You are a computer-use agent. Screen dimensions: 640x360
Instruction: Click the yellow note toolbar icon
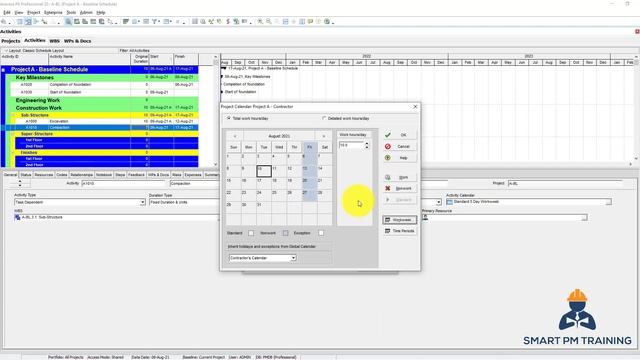pyautogui.click(x=311, y=22)
